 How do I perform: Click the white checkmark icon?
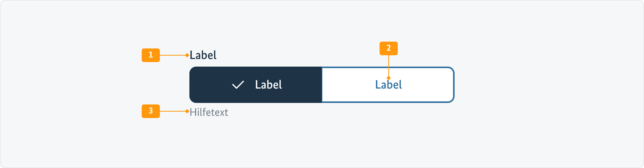pyautogui.click(x=238, y=85)
